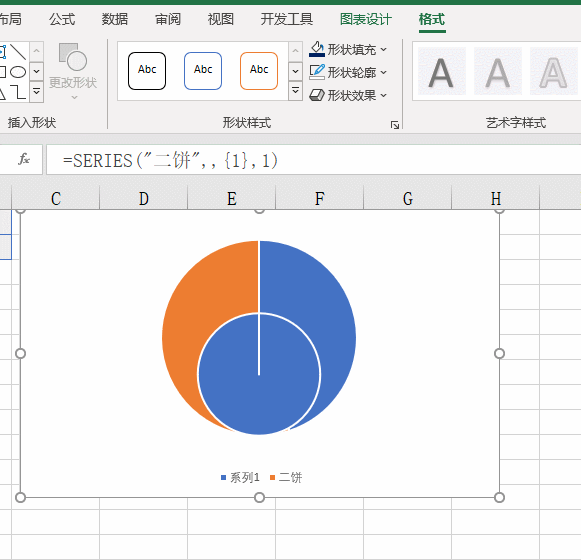Open the 形状填充 dropdown arrow

384,49
